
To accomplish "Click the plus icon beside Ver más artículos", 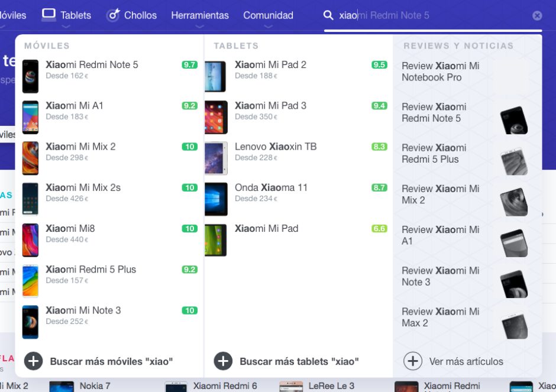I will pos(413,361).
